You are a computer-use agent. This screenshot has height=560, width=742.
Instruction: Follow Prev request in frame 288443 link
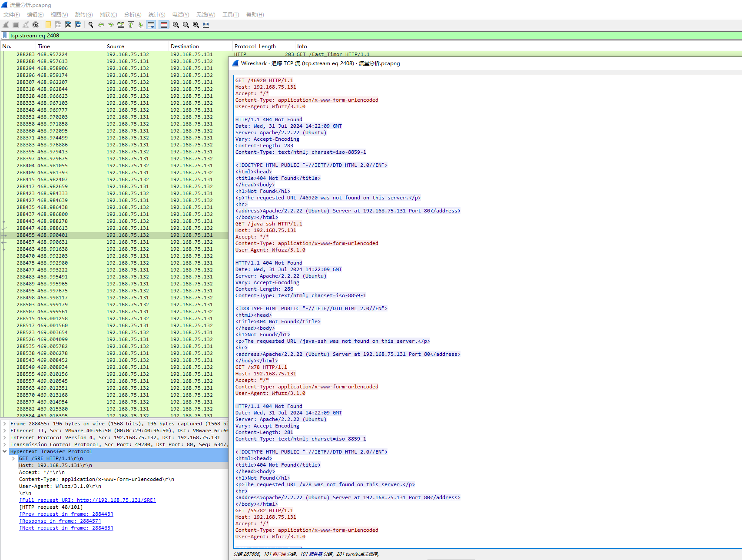(66, 514)
